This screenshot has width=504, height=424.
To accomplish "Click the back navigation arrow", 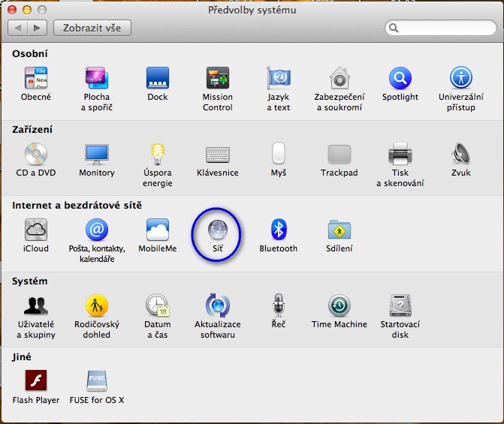I will (x=18, y=28).
